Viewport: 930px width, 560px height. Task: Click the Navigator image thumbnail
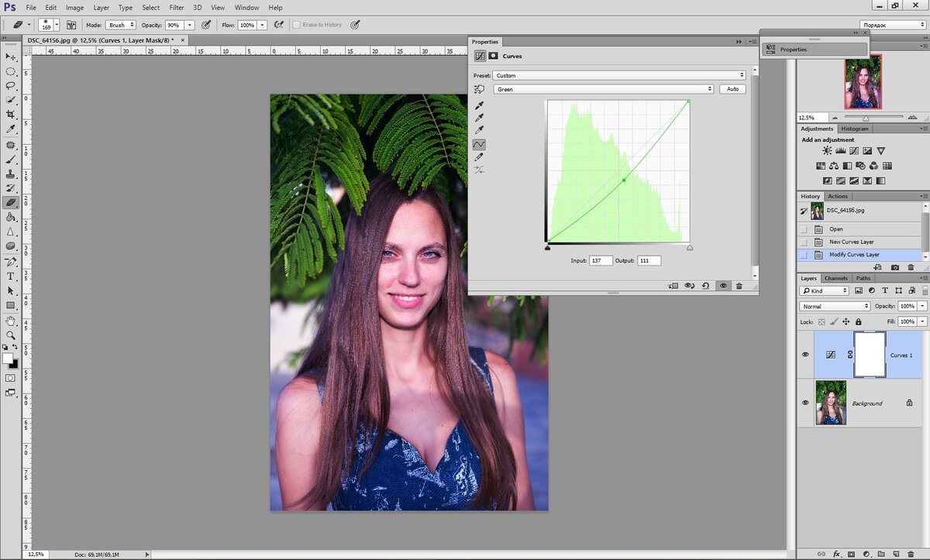coord(863,81)
